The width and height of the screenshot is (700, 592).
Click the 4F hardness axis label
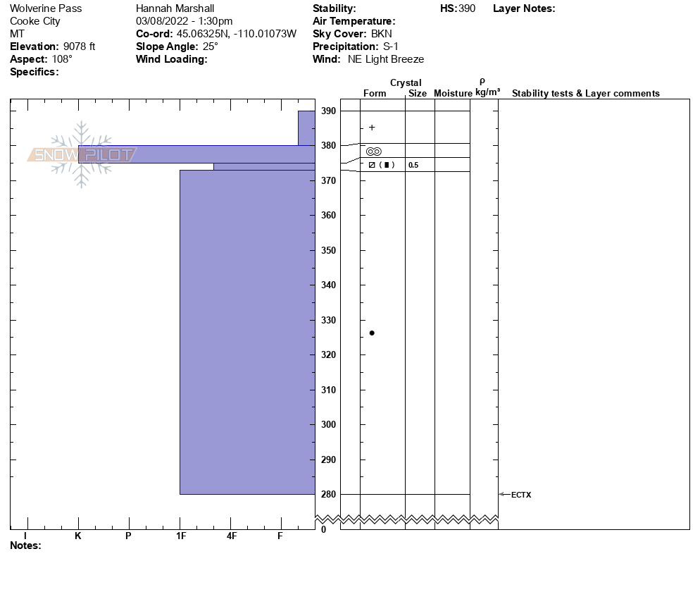pos(231,536)
